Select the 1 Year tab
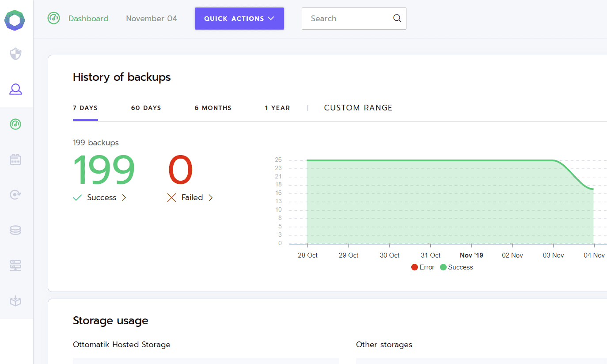607x364 pixels. coord(277,108)
